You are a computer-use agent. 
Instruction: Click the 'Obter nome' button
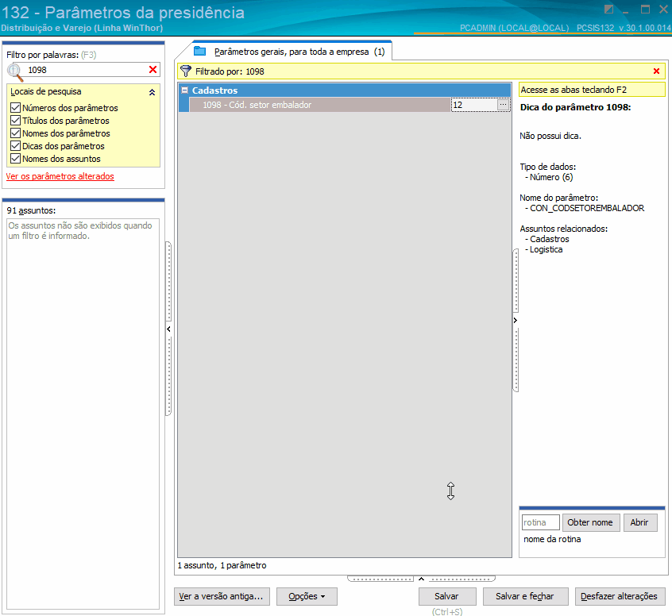(x=590, y=522)
